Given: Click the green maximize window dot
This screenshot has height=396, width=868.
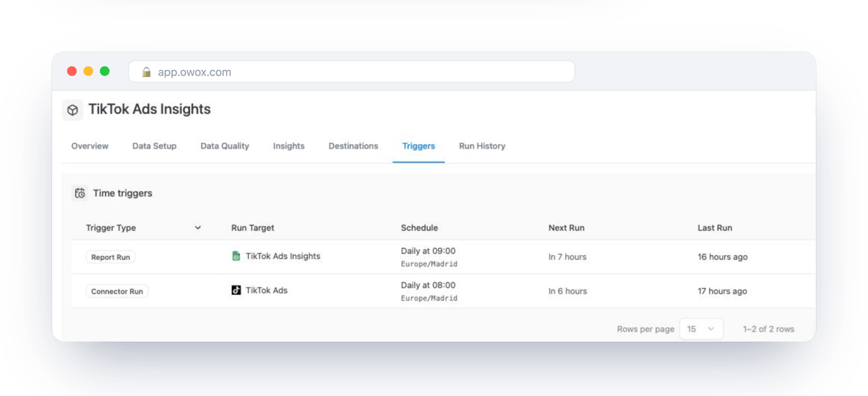Looking at the screenshot, I should 105,71.
